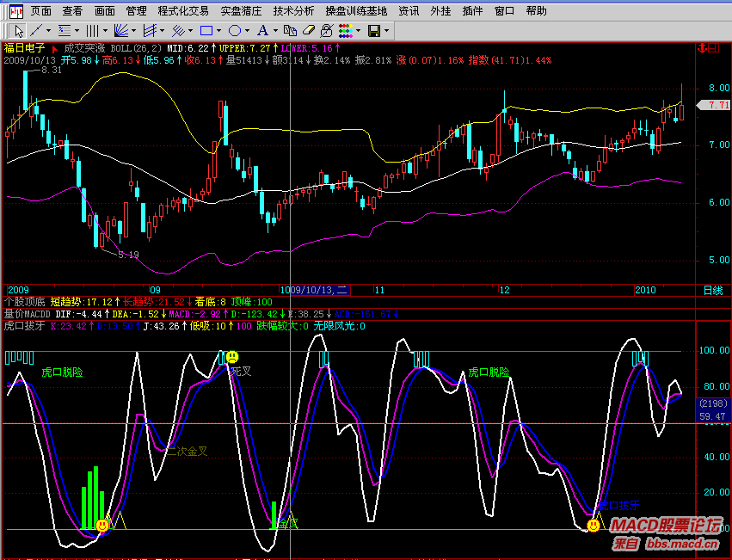This screenshot has width=732, height=560.
Task: Expand rectangle tool dropdown arrow
Action: [x=218, y=31]
